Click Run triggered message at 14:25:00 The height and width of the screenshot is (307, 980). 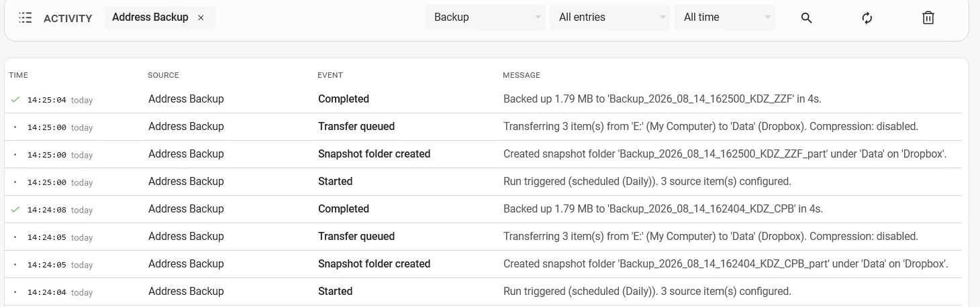coord(647,182)
